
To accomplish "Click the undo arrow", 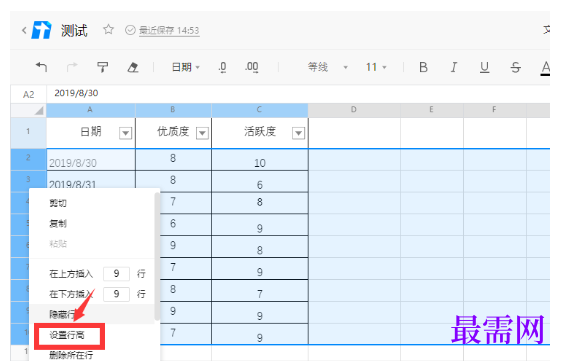I will tap(41, 67).
